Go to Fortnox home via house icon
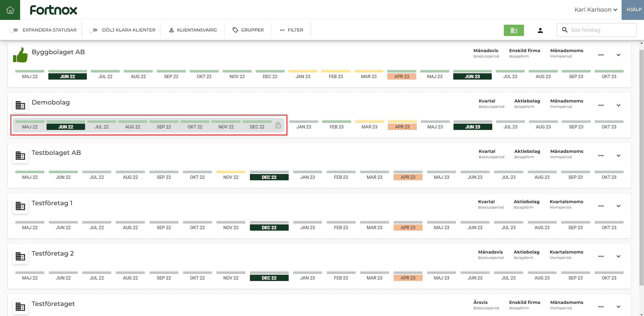The height and width of the screenshot is (316, 644). pyautogui.click(x=10, y=10)
